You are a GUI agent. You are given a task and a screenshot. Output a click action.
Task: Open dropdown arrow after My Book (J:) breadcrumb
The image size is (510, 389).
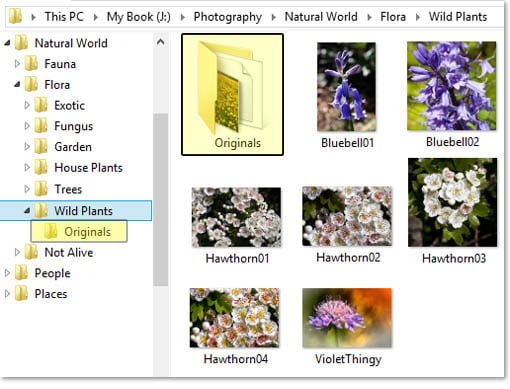coord(182,17)
